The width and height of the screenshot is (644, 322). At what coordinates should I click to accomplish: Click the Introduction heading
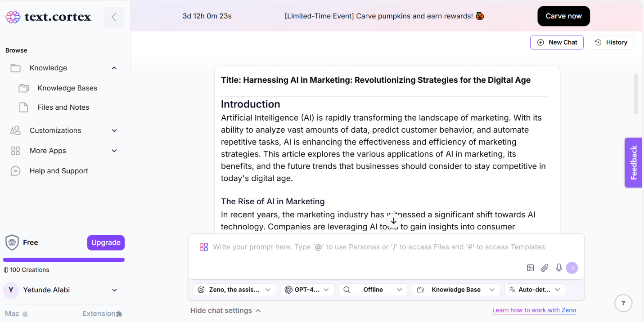[250, 104]
